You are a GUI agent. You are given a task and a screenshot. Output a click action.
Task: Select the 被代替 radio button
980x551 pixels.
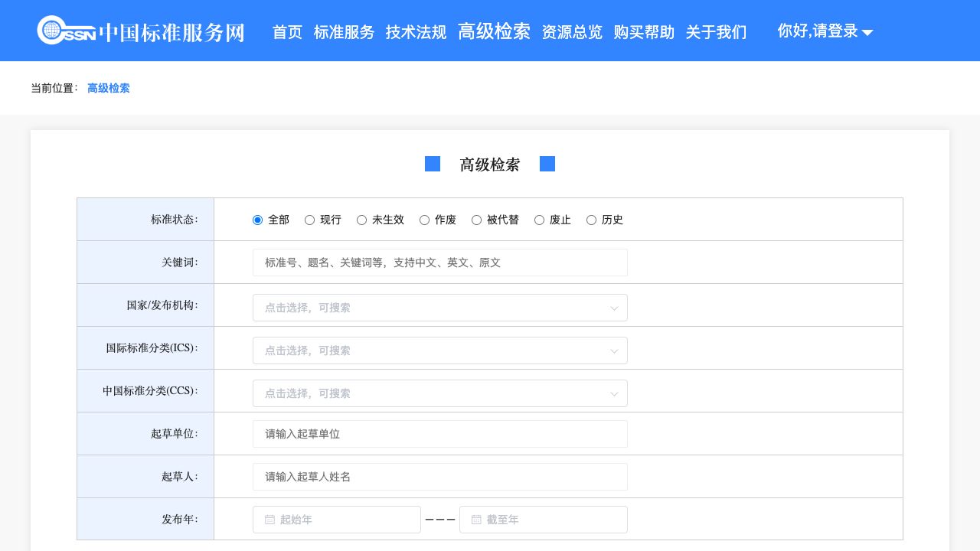pyautogui.click(x=477, y=220)
